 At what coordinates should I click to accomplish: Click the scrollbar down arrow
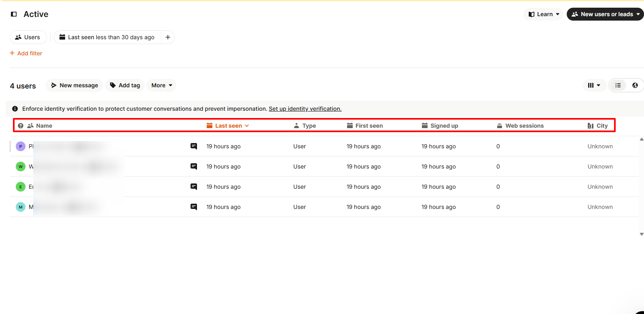click(x=642, y=234)
